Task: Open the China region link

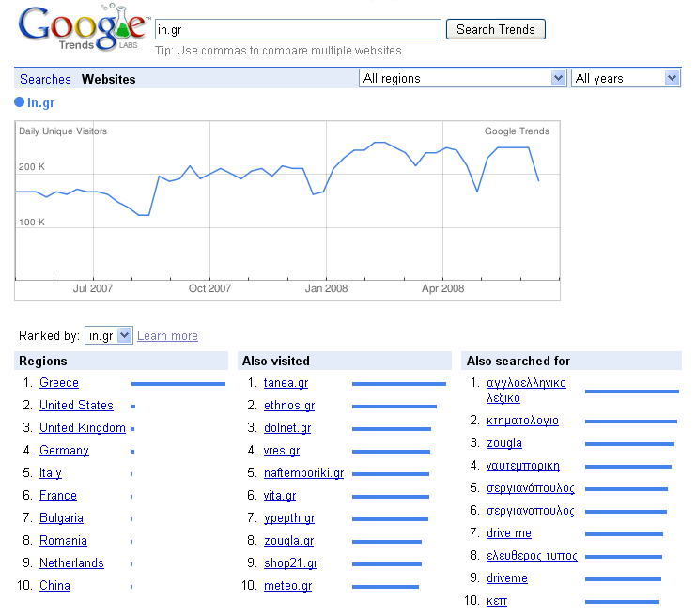Action: (54, 586)
